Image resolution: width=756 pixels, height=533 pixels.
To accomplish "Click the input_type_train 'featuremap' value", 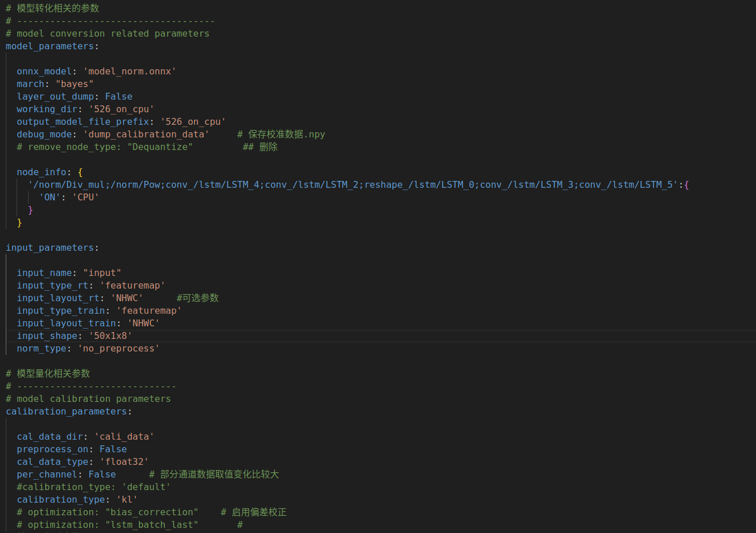I will [149, 311].
